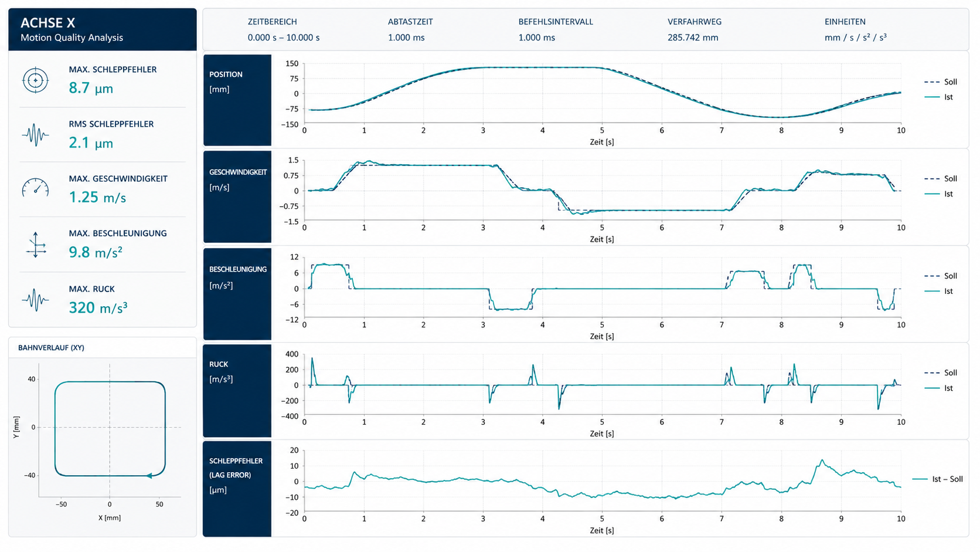
Task: Click the 320 m/s³ max jerk value
Action: tap(98, 307)
